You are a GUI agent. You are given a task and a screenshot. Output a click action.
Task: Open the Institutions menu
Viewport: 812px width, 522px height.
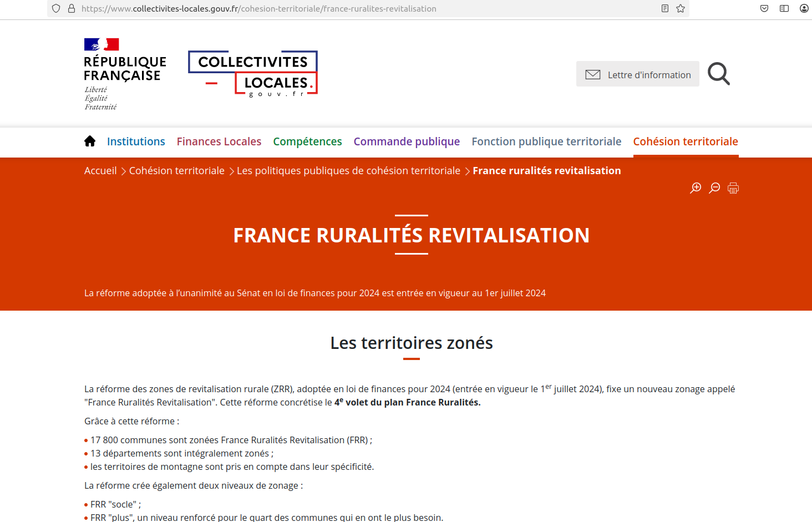pos(136,141)
